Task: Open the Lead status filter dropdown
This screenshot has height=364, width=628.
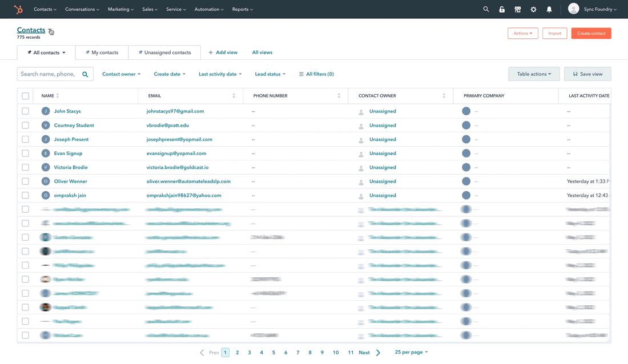Action: 271,74
